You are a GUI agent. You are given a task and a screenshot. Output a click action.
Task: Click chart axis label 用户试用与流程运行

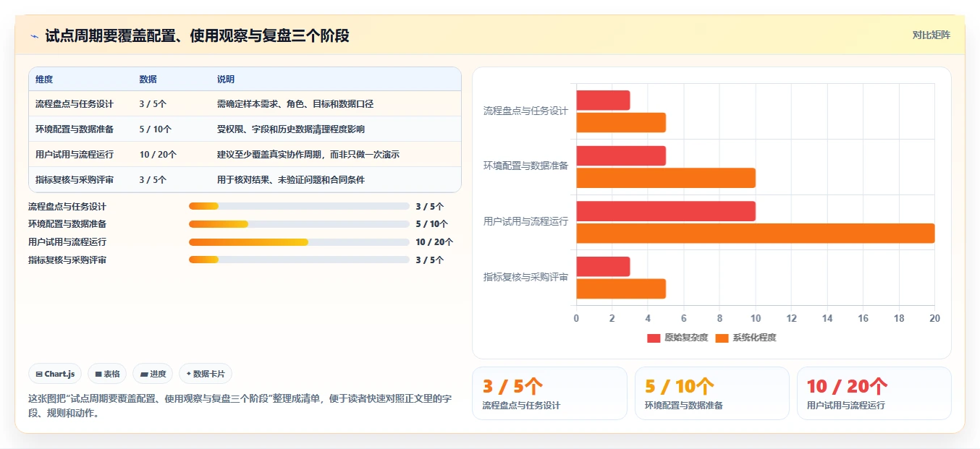(525, 221)
